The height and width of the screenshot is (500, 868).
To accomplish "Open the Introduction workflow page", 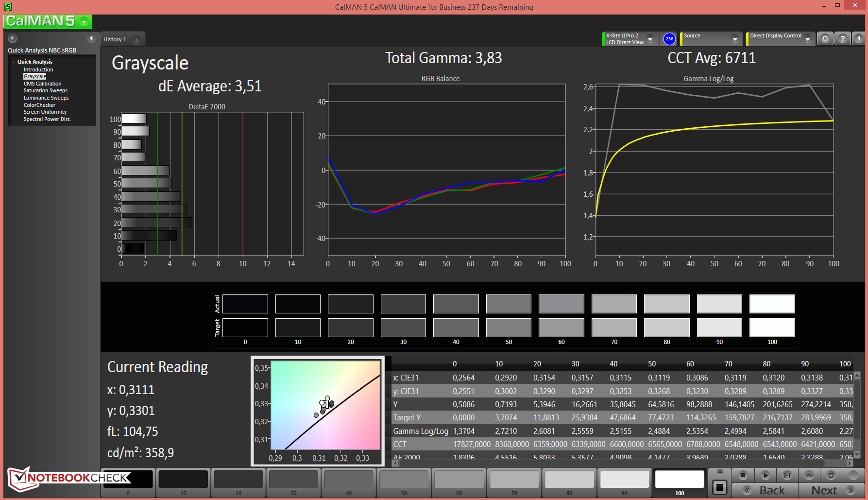I will tap(38, 69).
